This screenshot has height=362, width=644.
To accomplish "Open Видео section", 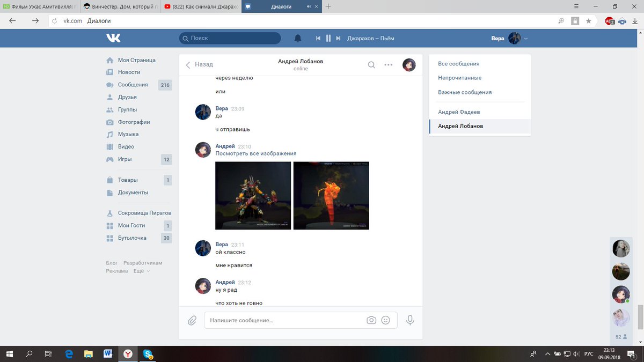I will 126,146.
